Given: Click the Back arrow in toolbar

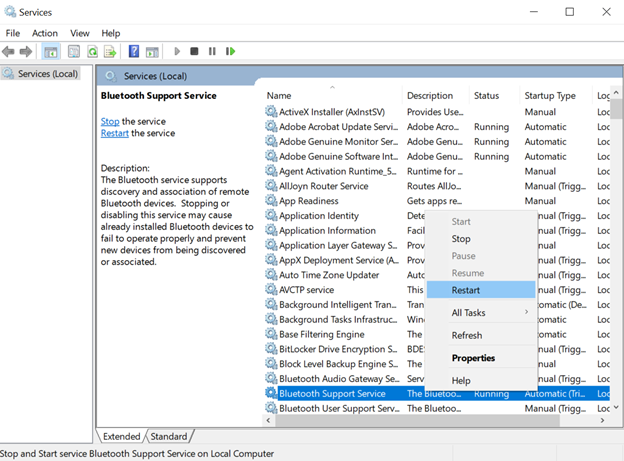Looking at the screenshot, I should pyautogui.click(x=8, y=51).
